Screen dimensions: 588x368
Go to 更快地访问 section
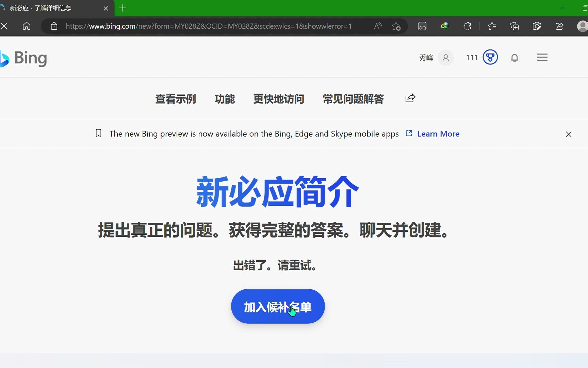279,99
